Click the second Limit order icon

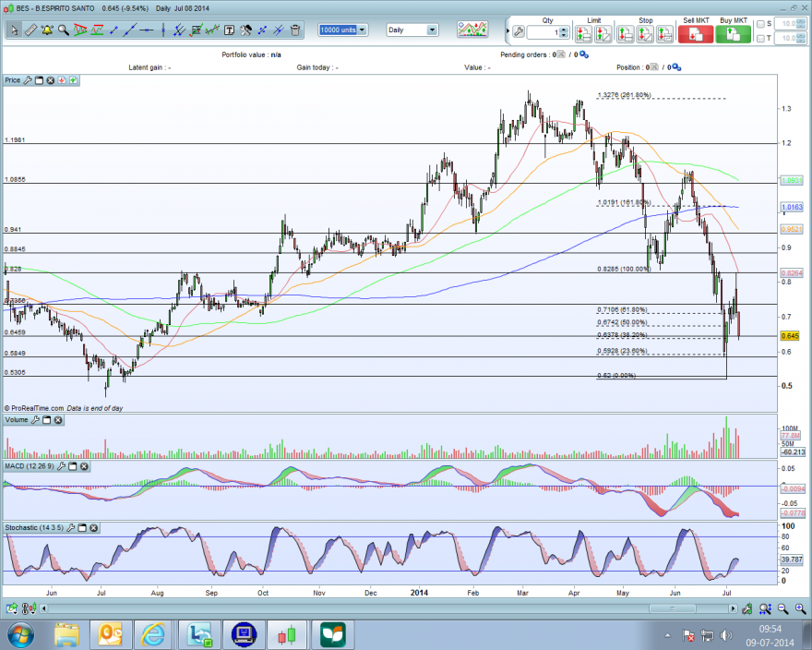(x=603, y=34)
